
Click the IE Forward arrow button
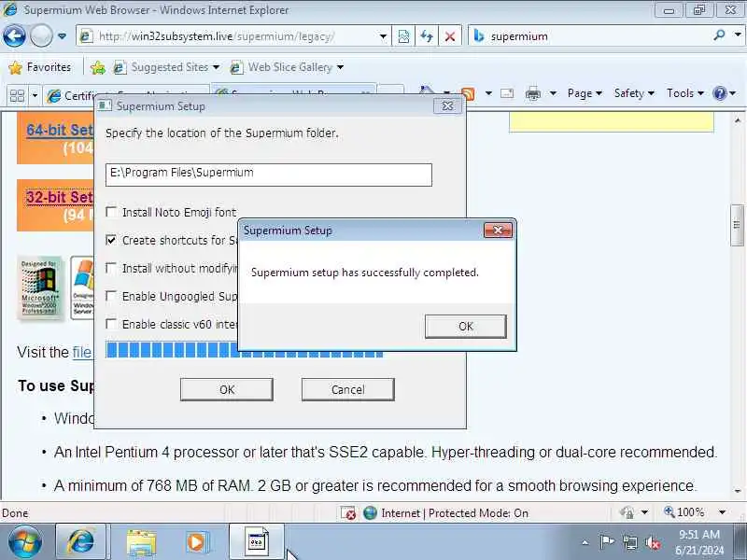coord(41,35)
